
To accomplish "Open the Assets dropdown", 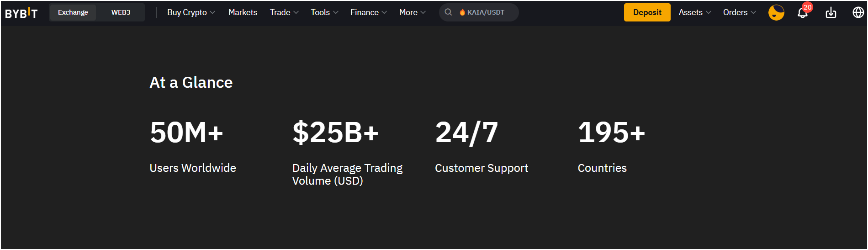I will click(x=694, y=12).
